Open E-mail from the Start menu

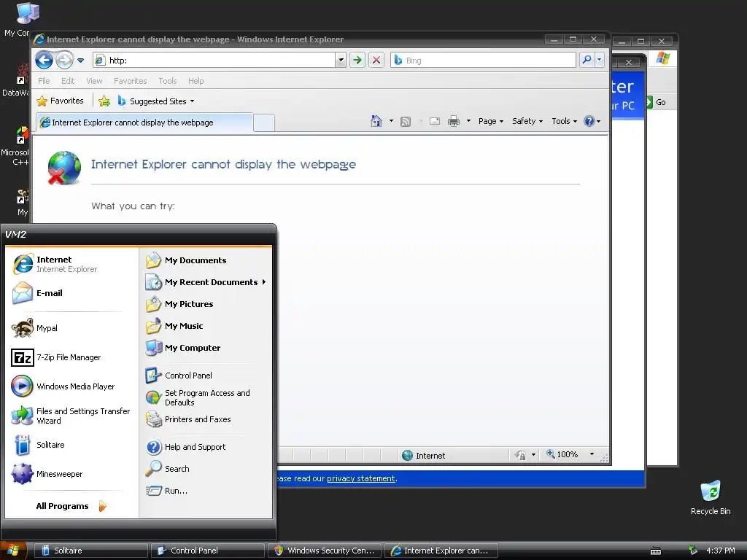(x=71, y=293)
